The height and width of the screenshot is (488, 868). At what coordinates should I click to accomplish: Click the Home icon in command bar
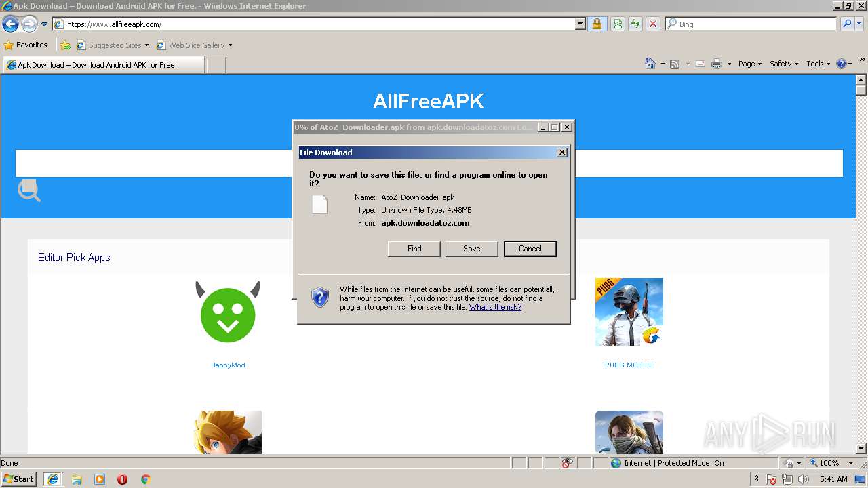(x=650, y=64)
